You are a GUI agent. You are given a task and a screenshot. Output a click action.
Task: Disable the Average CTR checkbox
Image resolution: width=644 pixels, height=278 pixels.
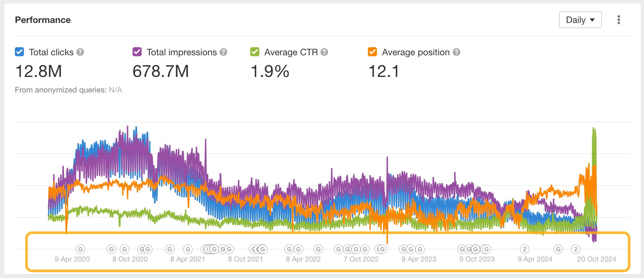click(x=255, y=52)
